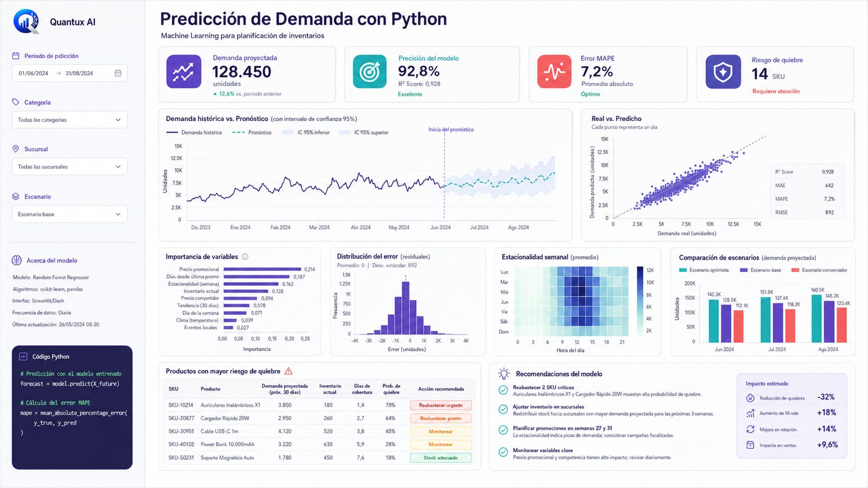Click the Stock adecuado button
This screenshot has width=868, height=488.
441,458
